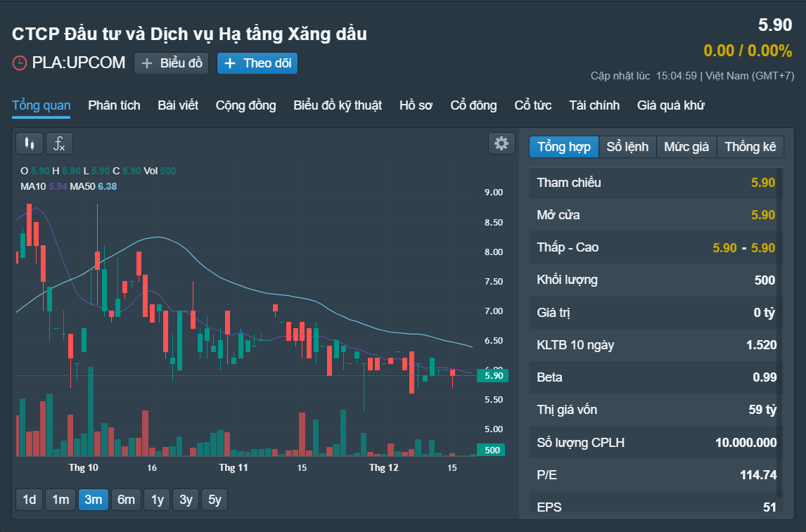Select the 5y chart timeframe
The height and width of the screenshot is (532, 806).
click(215, 500)
